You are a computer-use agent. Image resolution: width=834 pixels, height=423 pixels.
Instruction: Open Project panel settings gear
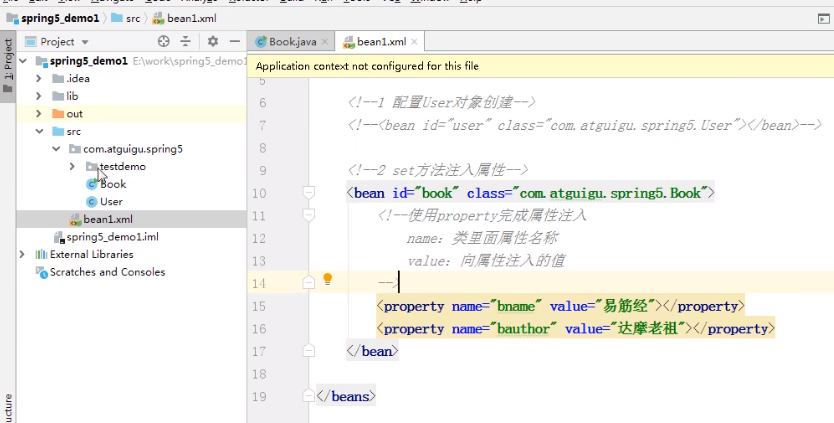(x=213, y=42)
